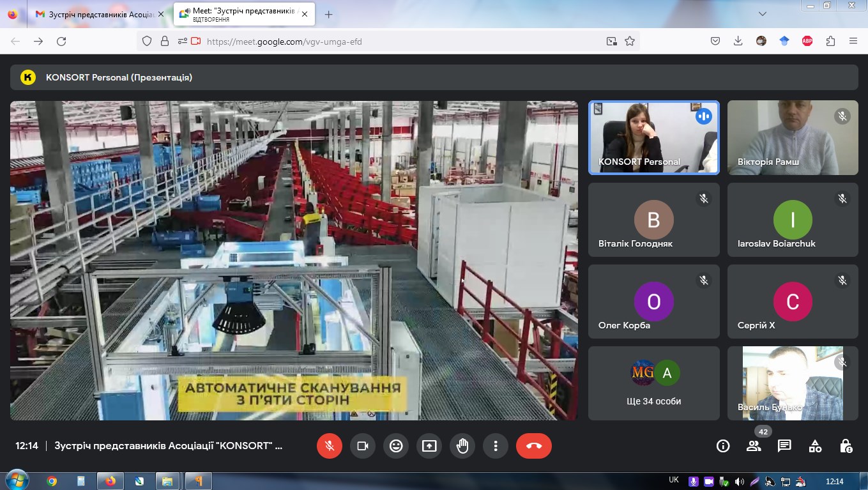Open the extensions puzzle-piece menu

point(830,41)
